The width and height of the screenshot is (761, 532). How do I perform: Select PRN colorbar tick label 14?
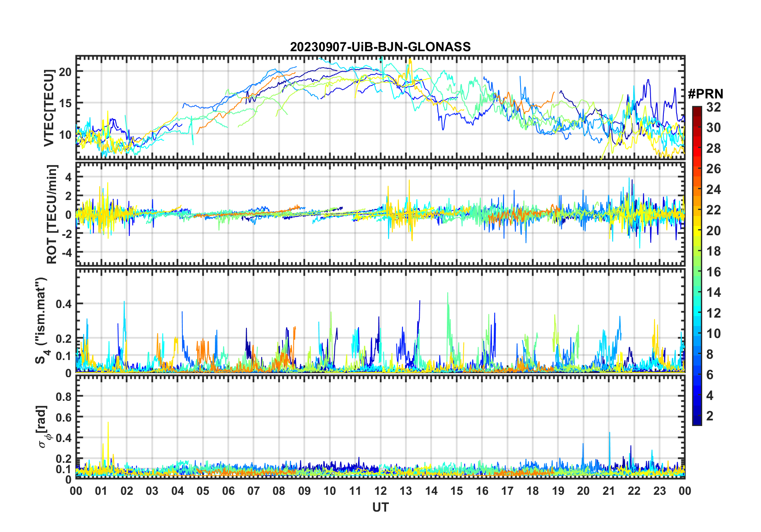(x=713, y=292)
